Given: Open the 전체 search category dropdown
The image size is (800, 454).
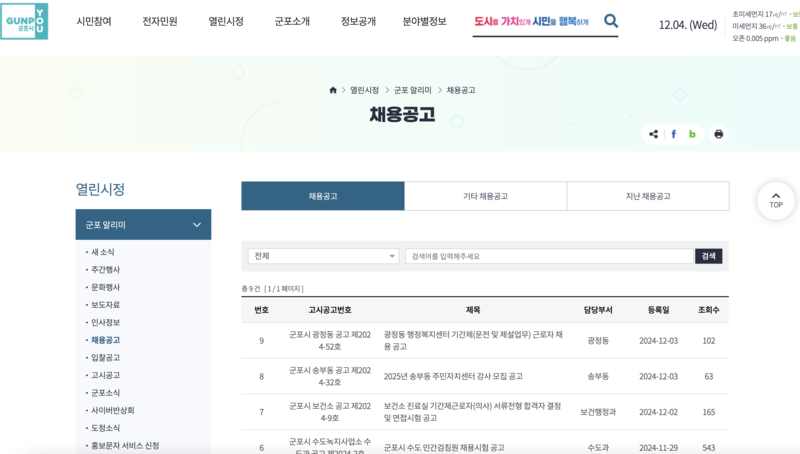Looking at the screenshot, I should pyautogui.click(x=323, y=256).
